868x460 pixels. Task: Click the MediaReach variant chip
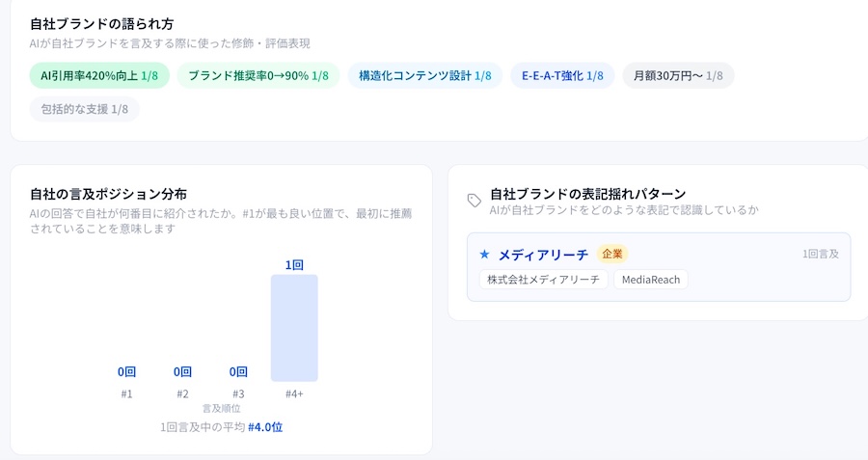(x=651, y=280)
